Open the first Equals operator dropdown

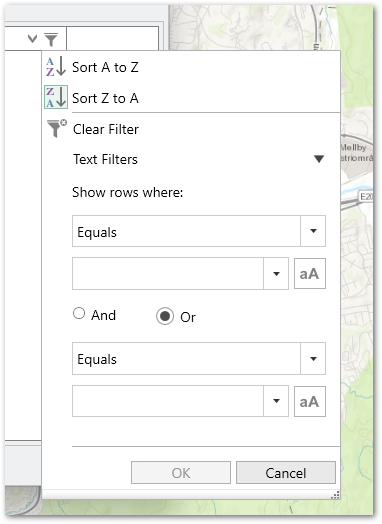[199, 231]
